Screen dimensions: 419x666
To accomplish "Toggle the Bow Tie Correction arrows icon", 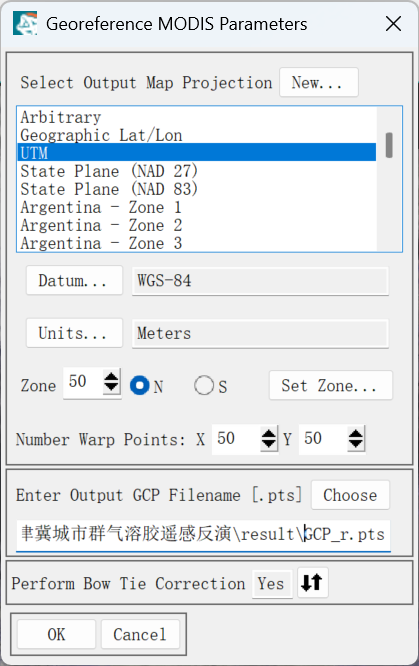I will [x=312, y=582].
